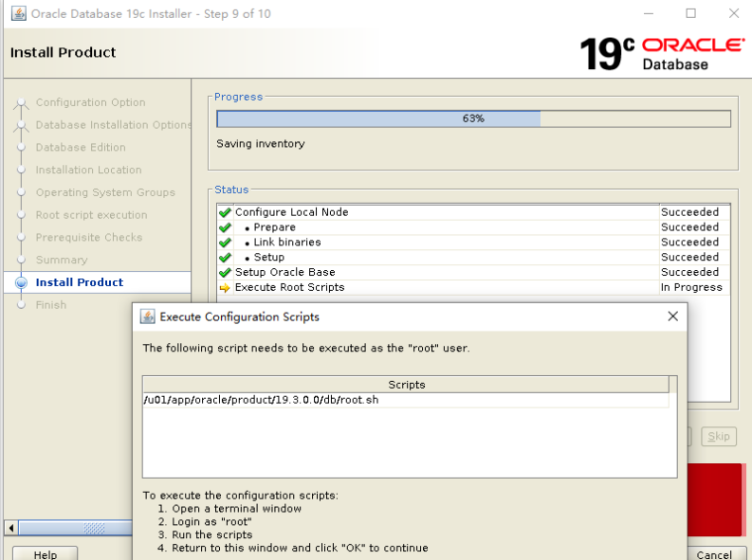752x560 pixels.
Task: Select Summary step in sidebar
Action: pyautogui.click(x=62, y=261)
